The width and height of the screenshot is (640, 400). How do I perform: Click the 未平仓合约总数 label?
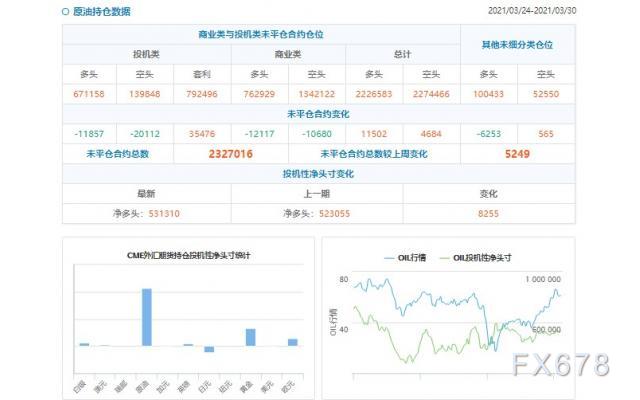click(x=118, y=154)
